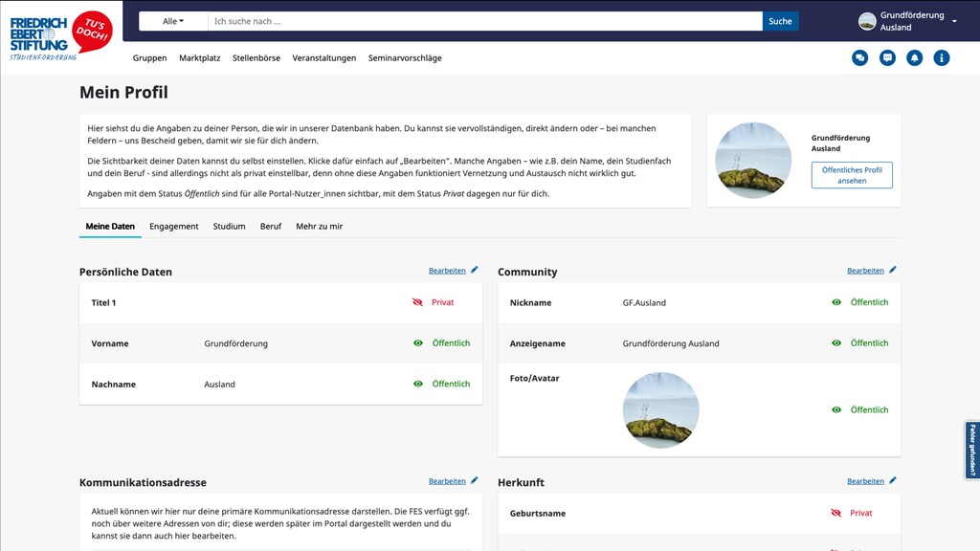Click the info icon in header
The width and height of the screenshot is (980, 551).
(x=942, y=58)
